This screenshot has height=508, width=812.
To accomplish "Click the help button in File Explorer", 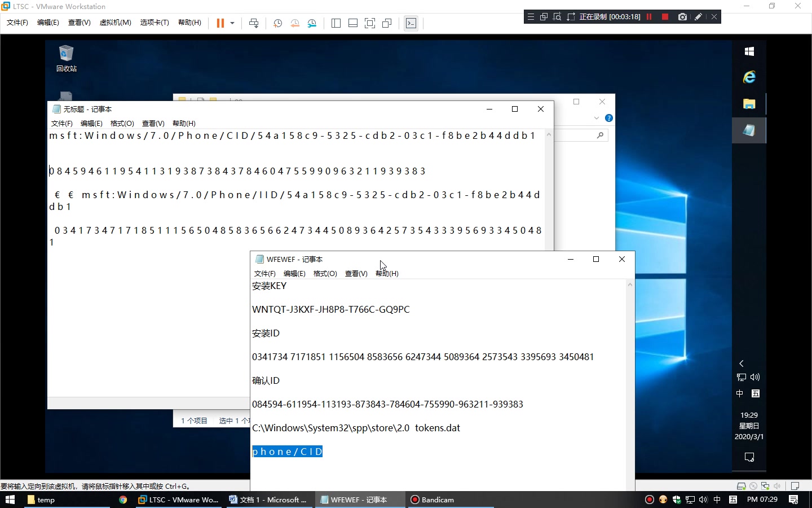I will pyautogui.click(x=609, y=119).
